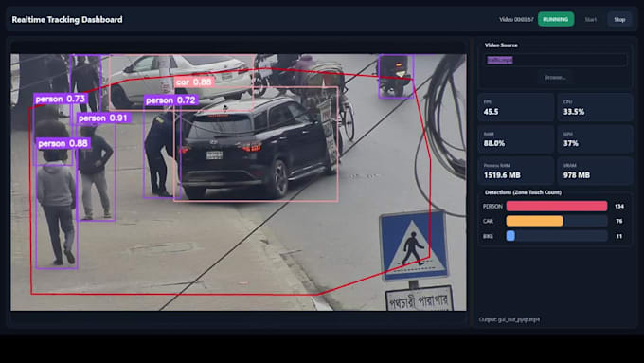Click the Detections (Zone Touch Count) heading
This screenshot has width=644, height=363.
tap(523, 192)
